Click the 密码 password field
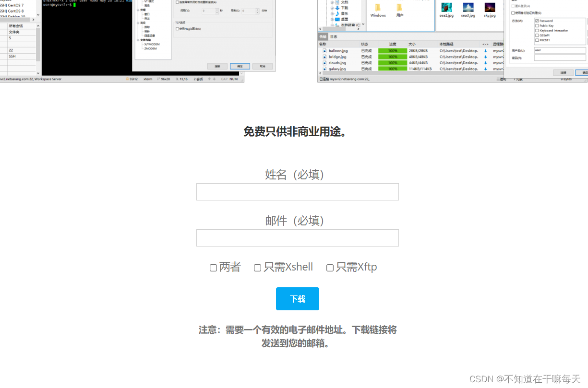 [560, 58]
